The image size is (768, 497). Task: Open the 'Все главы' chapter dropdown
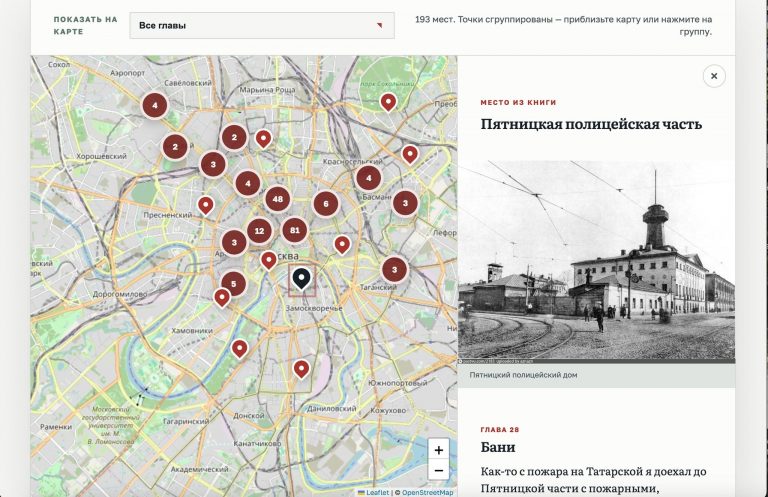coord(262,25)
